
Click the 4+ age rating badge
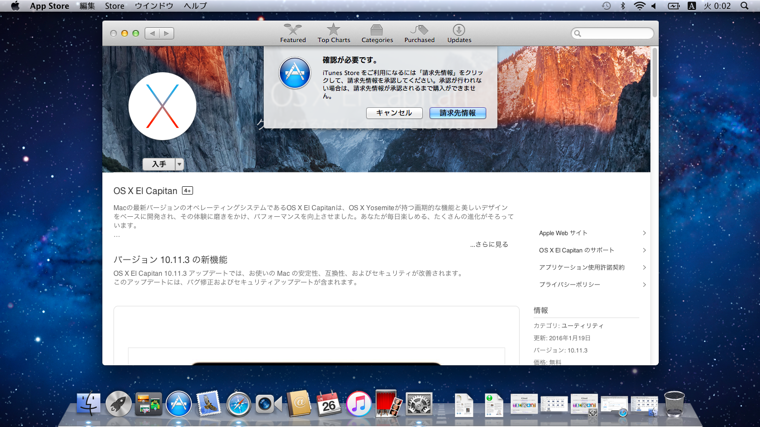[x=187, y=191]
